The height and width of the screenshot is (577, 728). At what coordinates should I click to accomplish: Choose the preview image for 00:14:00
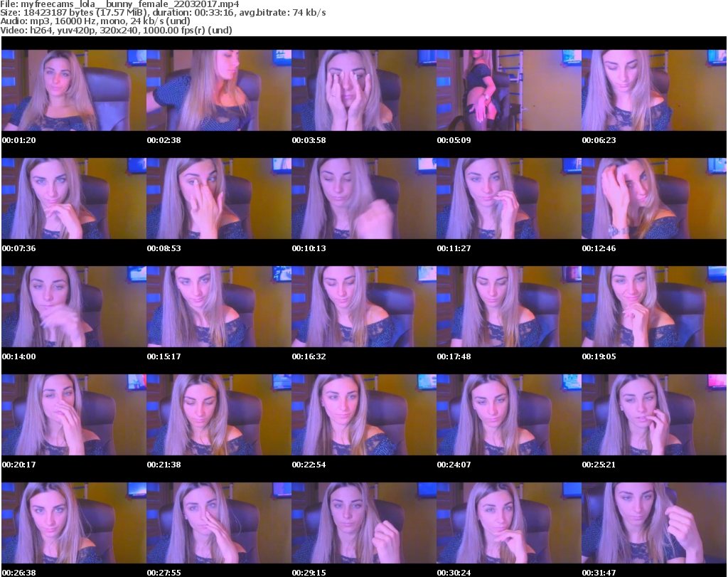74,307
